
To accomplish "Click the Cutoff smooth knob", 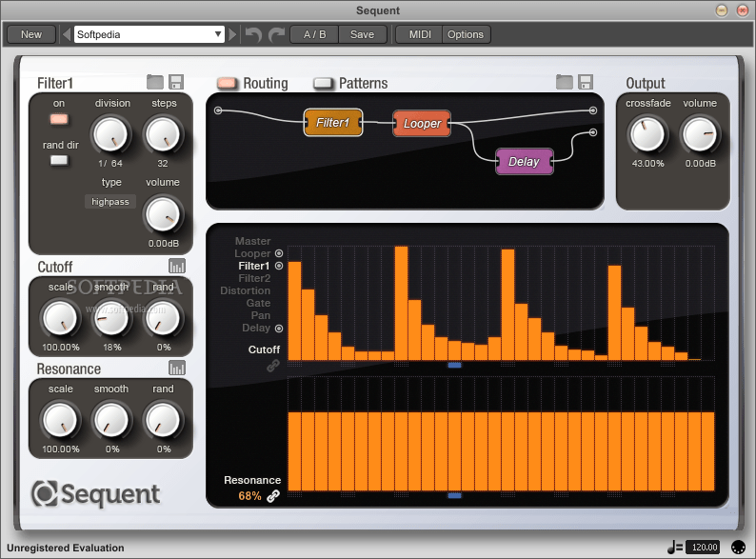I will (110, 319).
